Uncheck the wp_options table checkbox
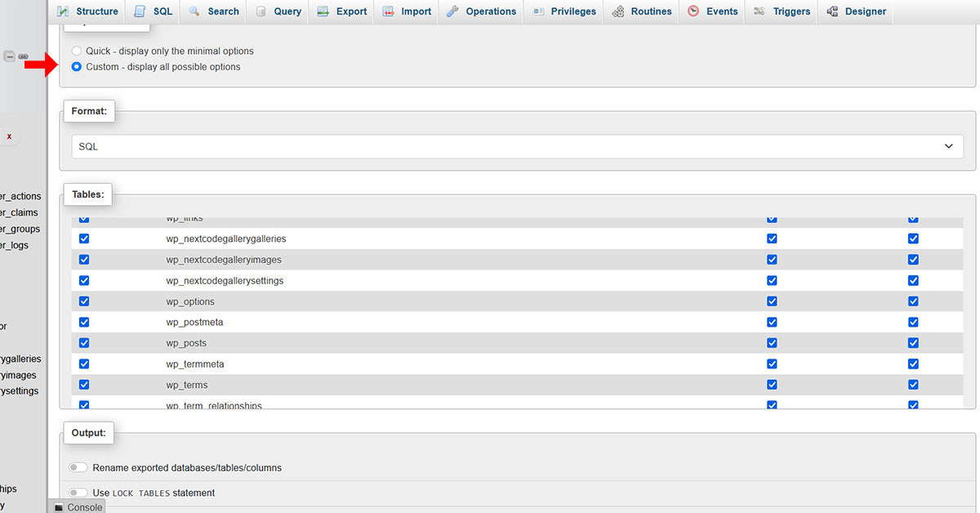Screen dimensions: 980x513 pos(84,301)
